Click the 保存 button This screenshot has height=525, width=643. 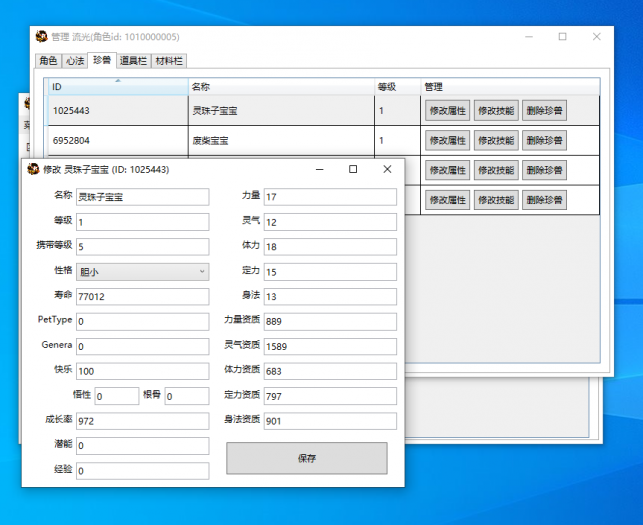pos(307,458)
